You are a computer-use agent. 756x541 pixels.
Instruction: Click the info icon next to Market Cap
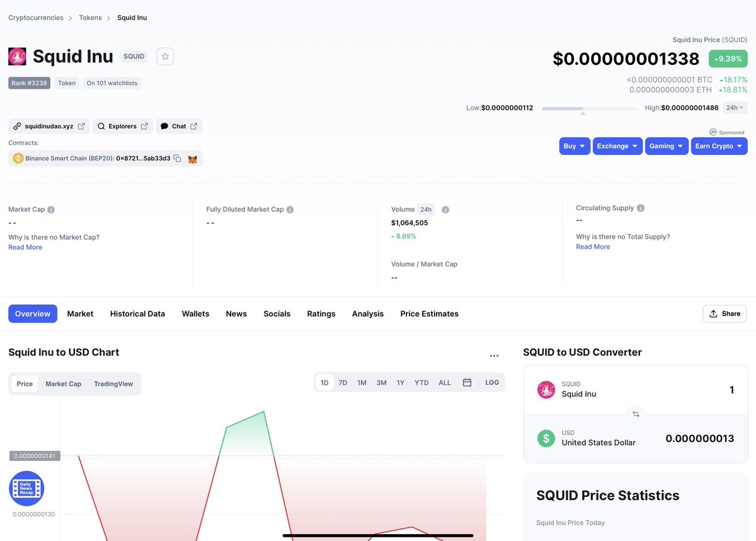[51, 210]
